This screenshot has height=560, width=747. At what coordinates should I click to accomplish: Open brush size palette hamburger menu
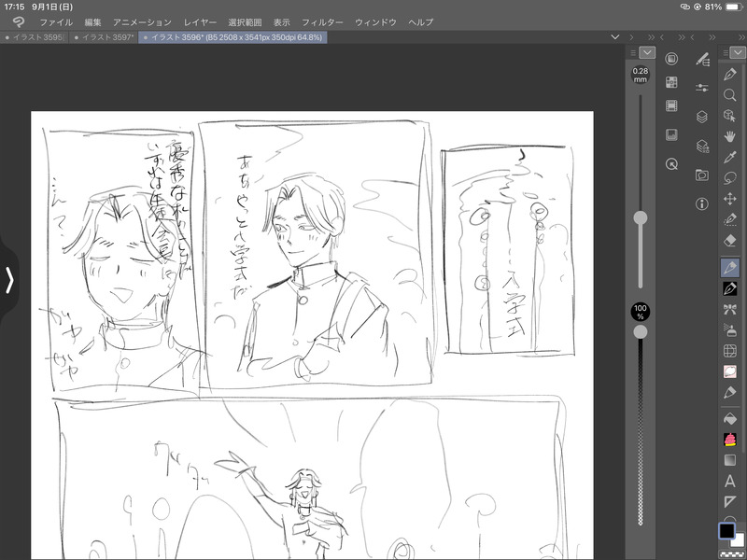pos(633,53)
